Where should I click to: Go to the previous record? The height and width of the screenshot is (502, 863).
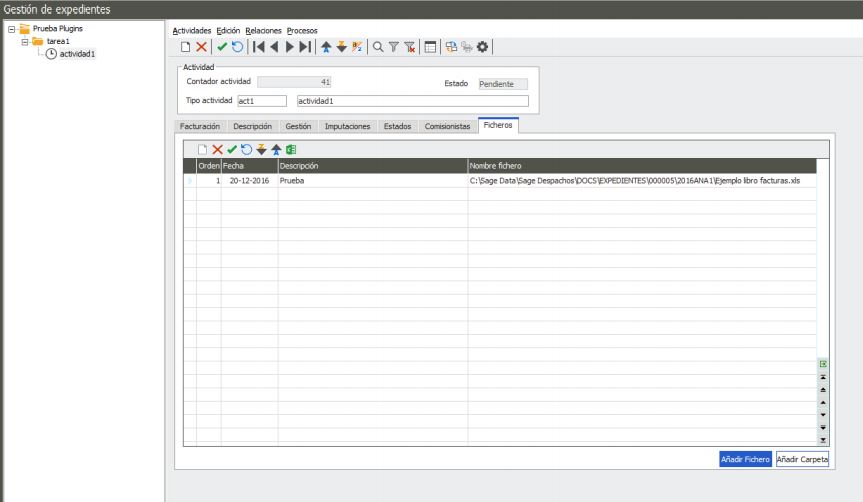point(274,47)
